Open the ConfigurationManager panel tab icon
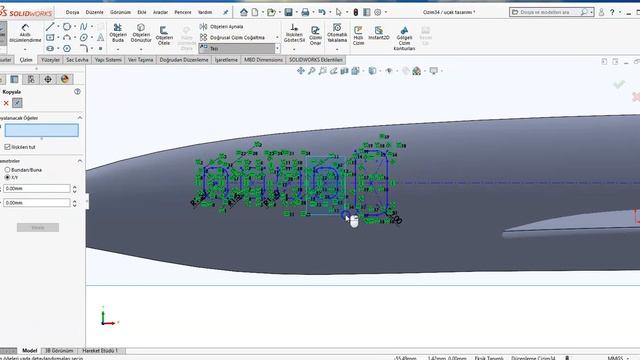 (31, 79)
